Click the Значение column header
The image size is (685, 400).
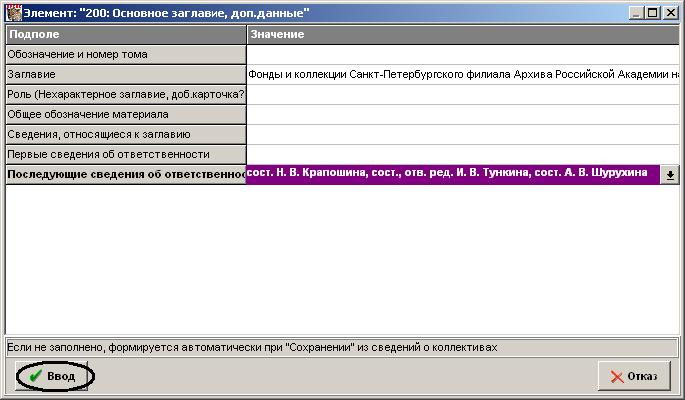click(463, 34)
